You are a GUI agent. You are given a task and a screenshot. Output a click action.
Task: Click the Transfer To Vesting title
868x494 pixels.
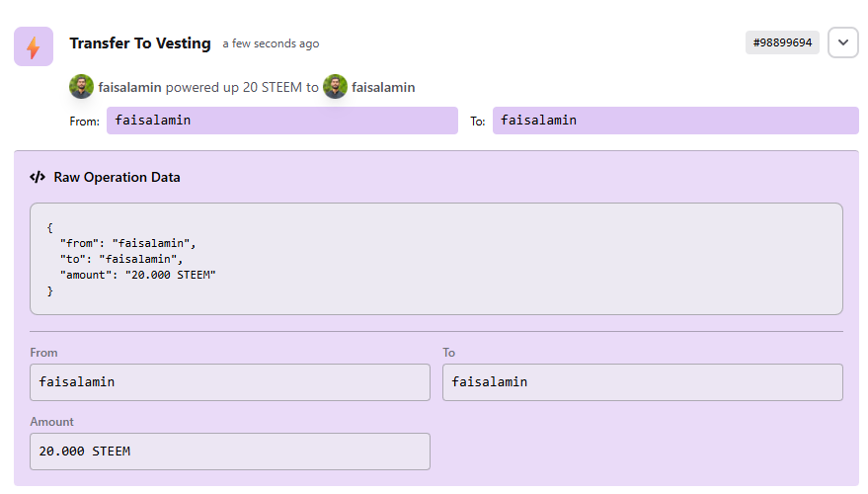pyautogui.click(x=140, y=43)
